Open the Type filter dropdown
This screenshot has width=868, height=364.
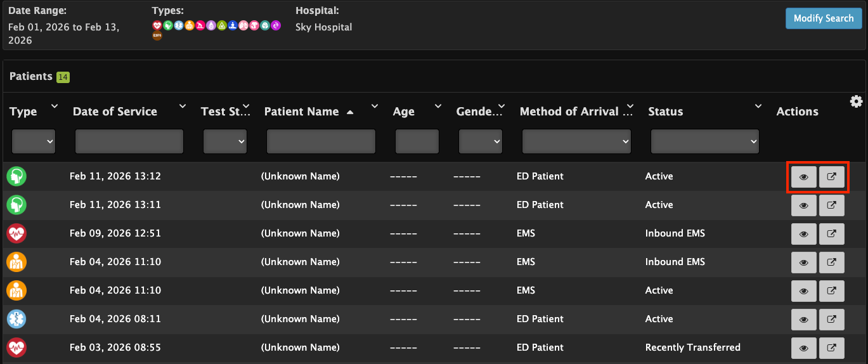(33, 141)
